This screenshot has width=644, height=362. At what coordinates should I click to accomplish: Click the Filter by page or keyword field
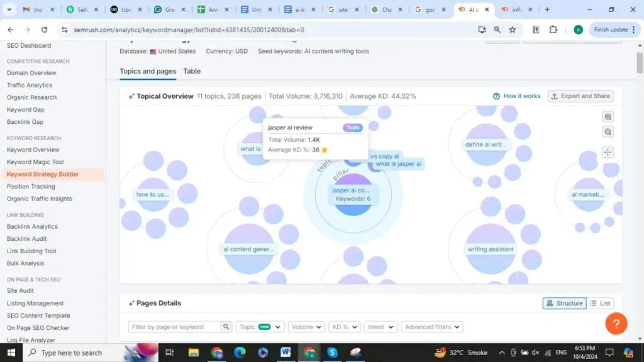pyautogui.click(x=175, y=327)
